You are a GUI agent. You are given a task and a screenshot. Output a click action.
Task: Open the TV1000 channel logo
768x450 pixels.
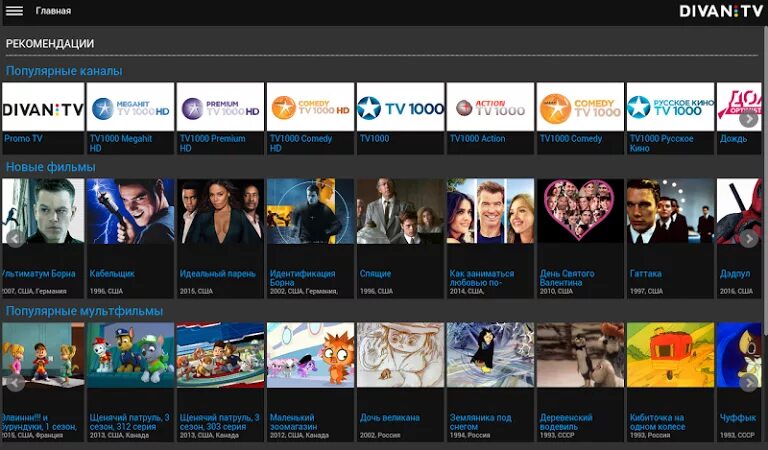[401, 107]
